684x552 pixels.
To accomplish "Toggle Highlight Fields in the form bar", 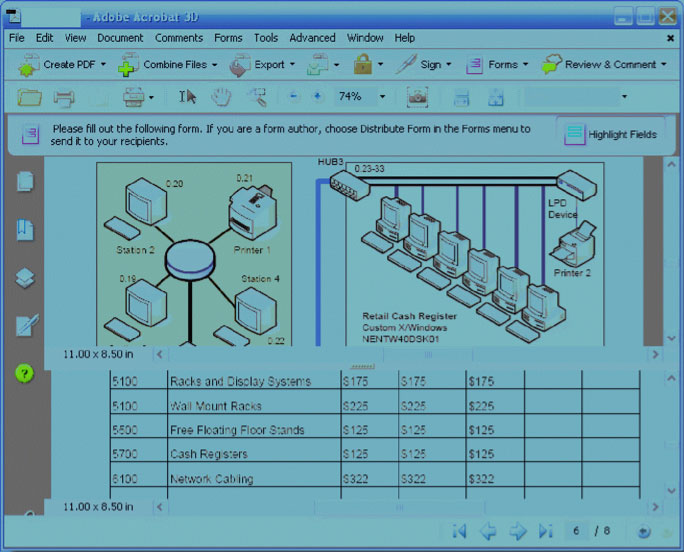I will point(611,134).
